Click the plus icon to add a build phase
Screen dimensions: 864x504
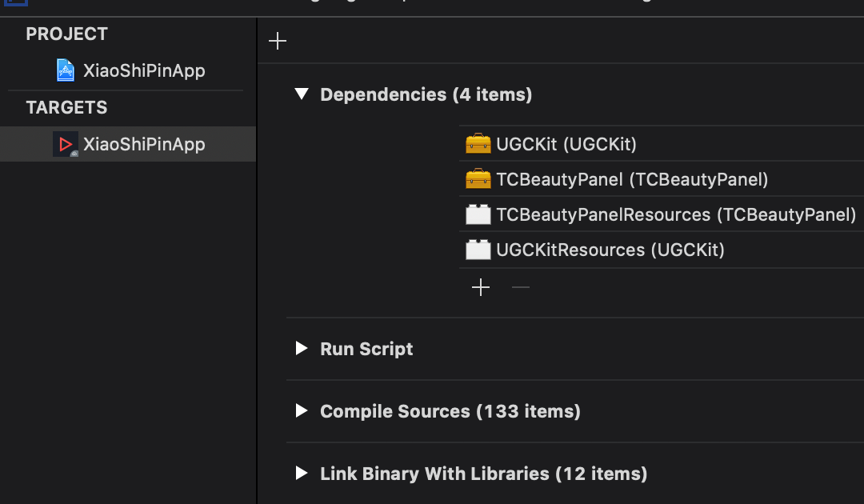277,40
